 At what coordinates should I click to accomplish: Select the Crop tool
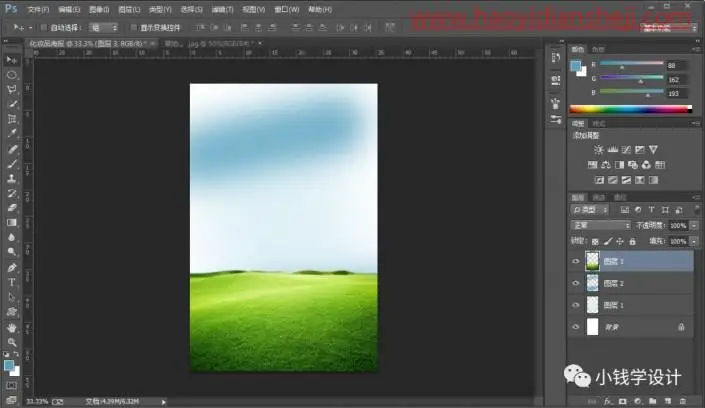coord(12,119)
